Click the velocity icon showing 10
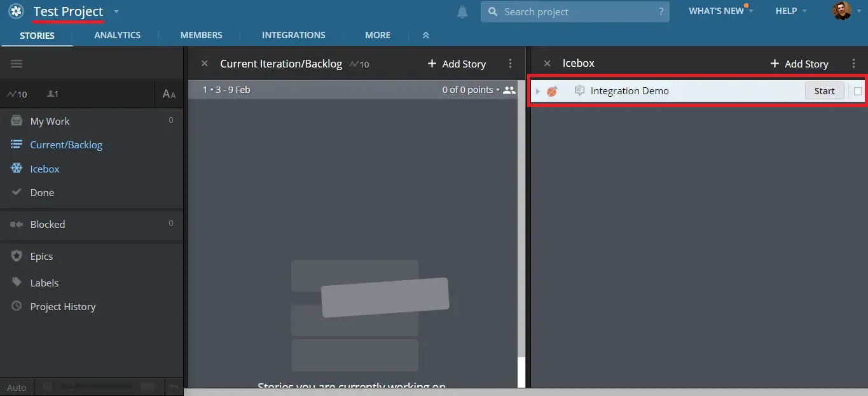The image size is (868, 396). point(17,94)
